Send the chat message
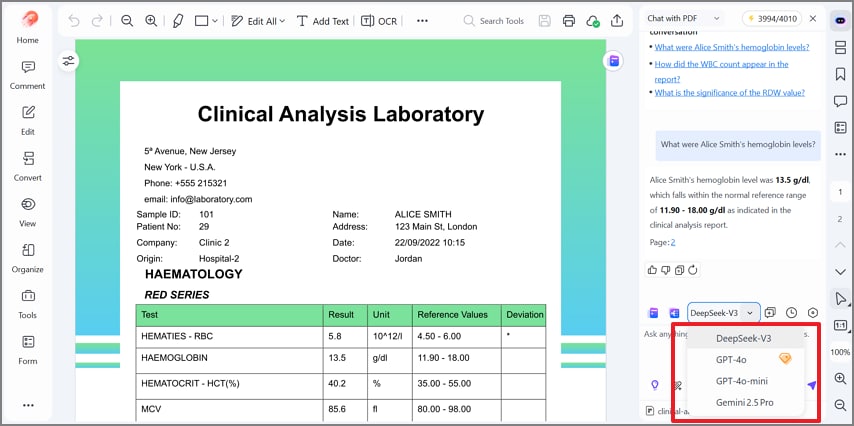The height and width of the screenshot is (426, 854). click(x=812, y=385)
